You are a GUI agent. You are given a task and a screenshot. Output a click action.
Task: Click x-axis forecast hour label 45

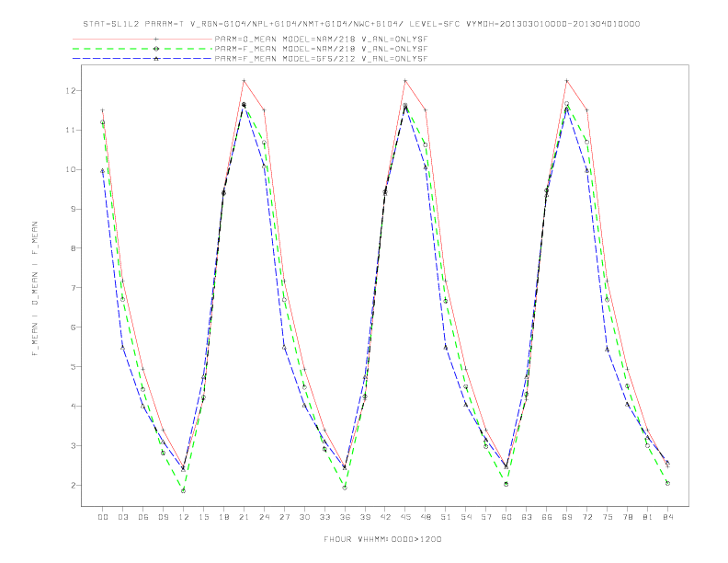coord(405,517)
